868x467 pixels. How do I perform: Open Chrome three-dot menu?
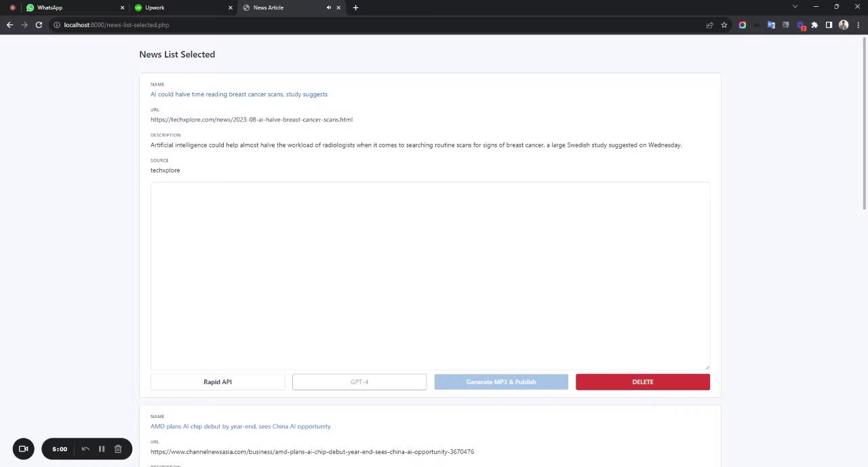tap(858, 25)
